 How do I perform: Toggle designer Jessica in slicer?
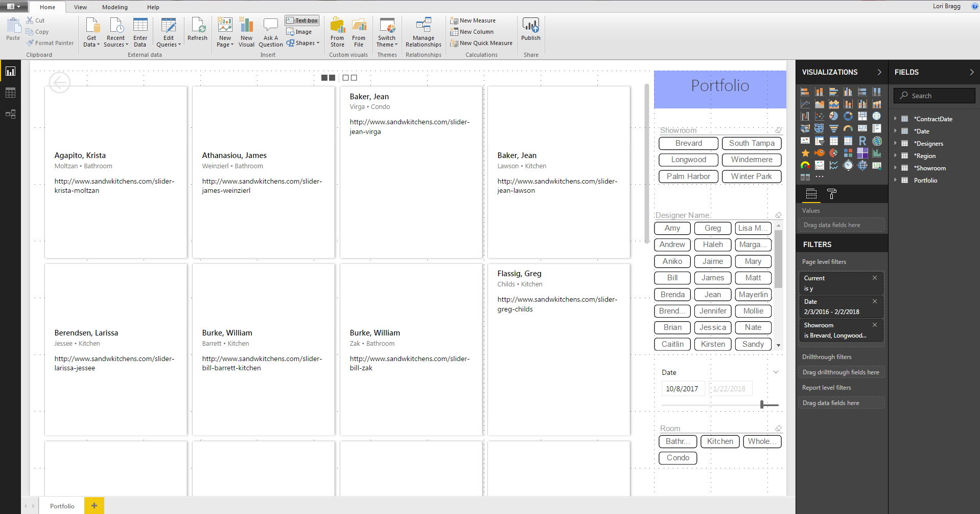pos(713,327)
